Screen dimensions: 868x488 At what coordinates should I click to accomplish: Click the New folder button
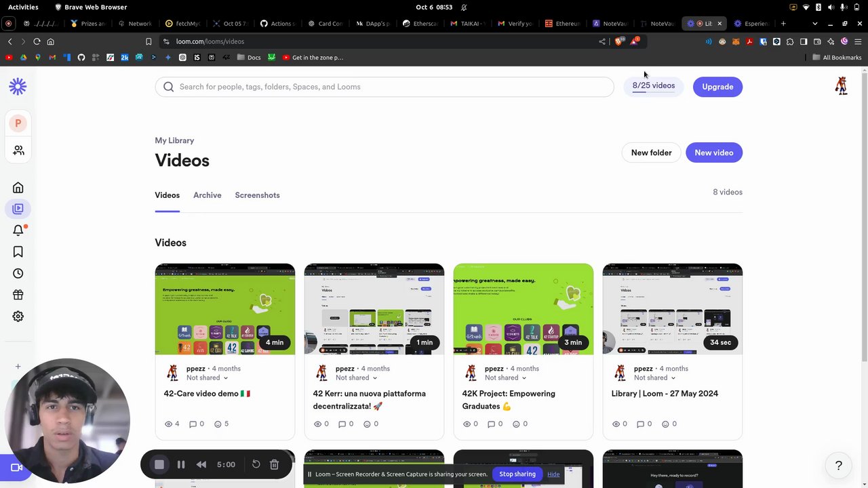click(x=651, y=152)
